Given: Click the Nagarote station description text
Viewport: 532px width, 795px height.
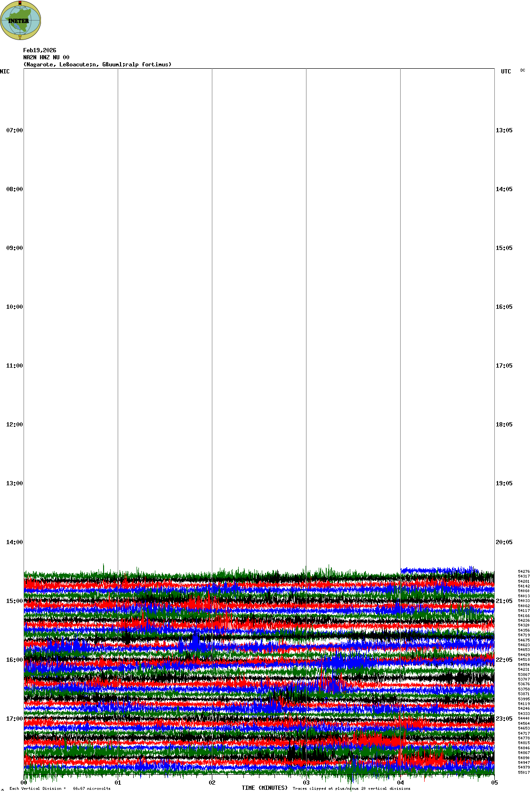Looking at the screenshot, I should (97, 64).
